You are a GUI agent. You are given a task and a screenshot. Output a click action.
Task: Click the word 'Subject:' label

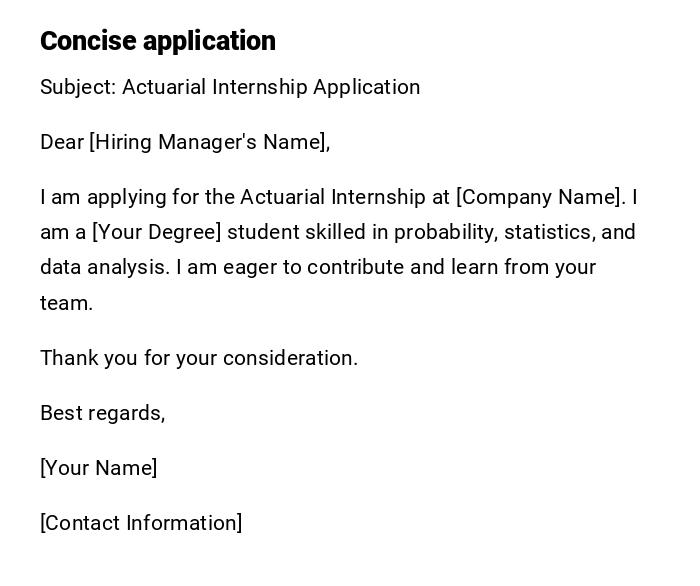pos(78,87)
